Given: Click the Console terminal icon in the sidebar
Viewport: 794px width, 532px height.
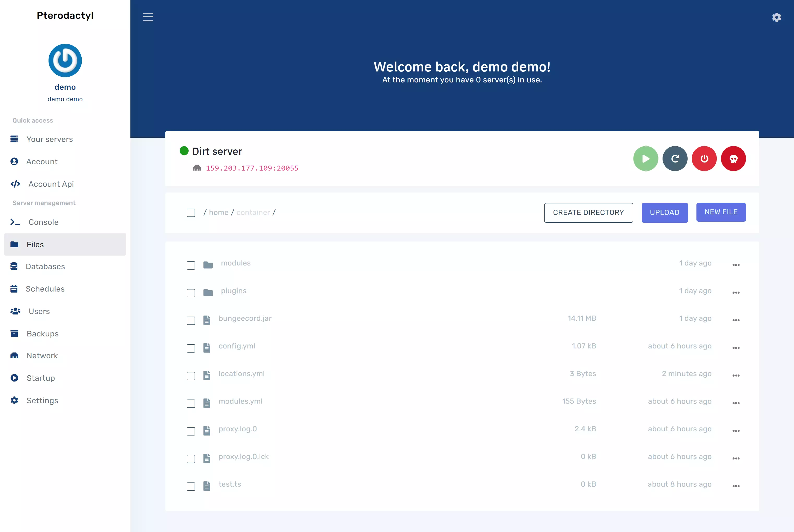Looking at the screenshot, I should click(x=15, y=222).
